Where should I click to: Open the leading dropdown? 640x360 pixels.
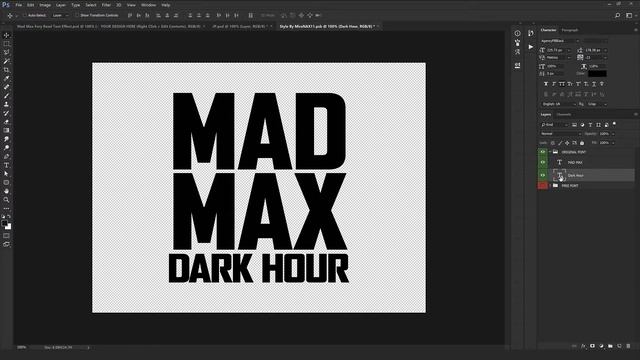(605, 50)
